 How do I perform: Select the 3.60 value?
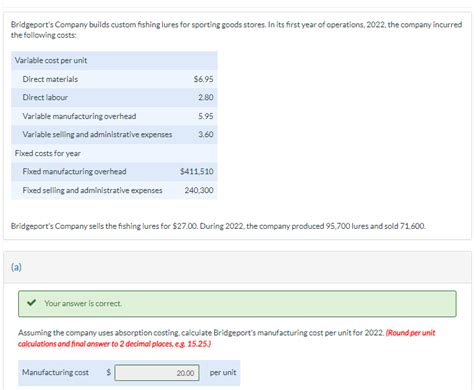point(206,134)
